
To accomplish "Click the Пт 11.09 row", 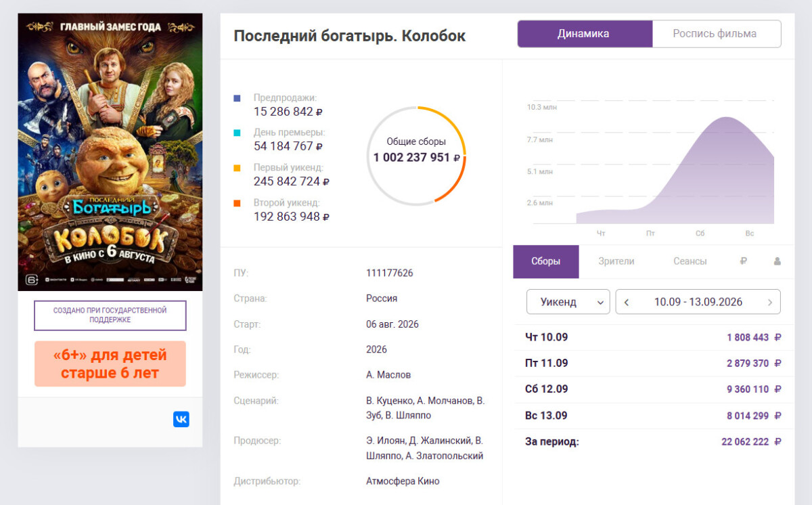I will [x=654, y=364].
